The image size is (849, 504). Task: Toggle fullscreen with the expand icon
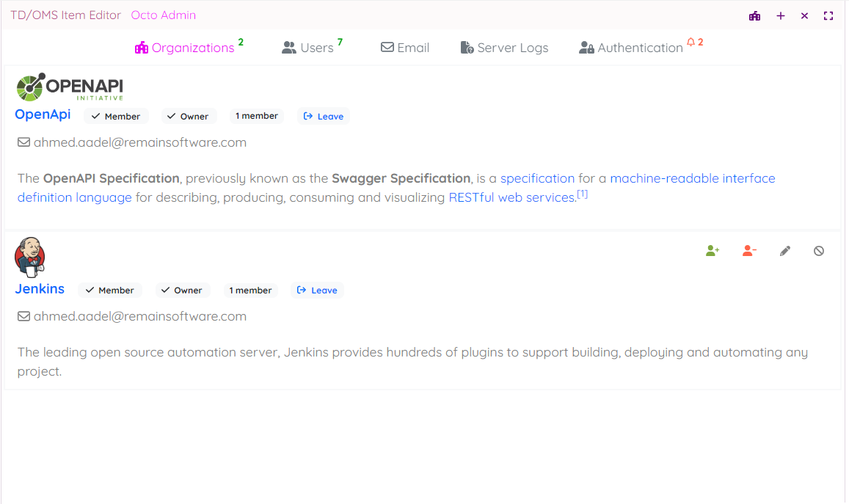(x=828, y=15)
